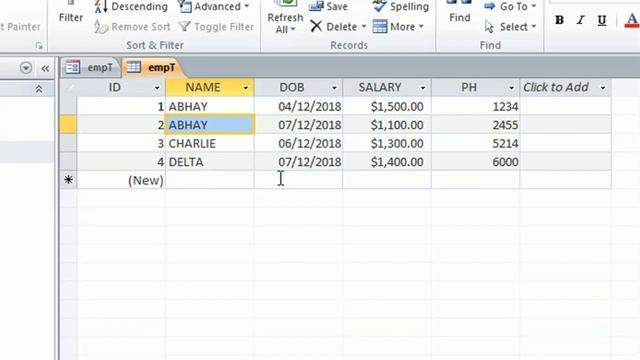Image resolution: width=640 pixels, height=360 pixels.
Task: Switch to the first empT form tab
Action: 90,68
